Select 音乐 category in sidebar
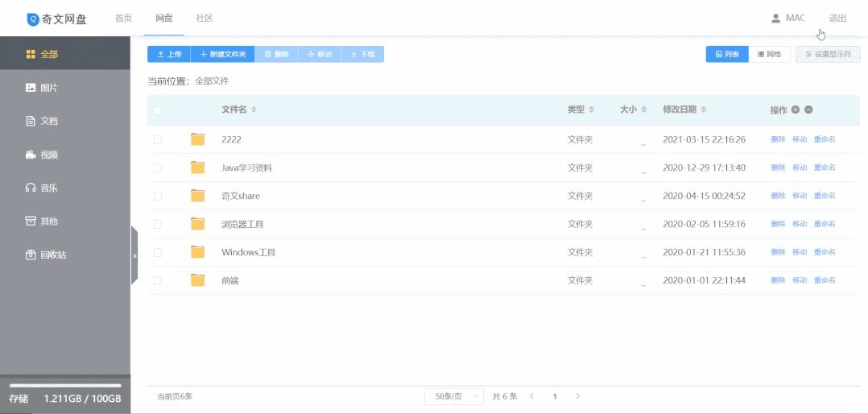This screenshot has height=414, width=868. click(x=64, y=188)
